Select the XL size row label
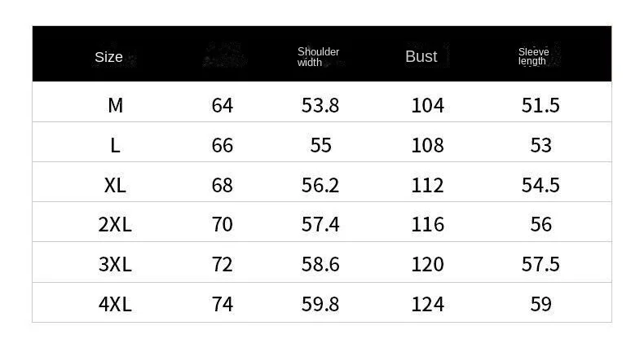The image size is (644, 339). (x=115, y=185)
